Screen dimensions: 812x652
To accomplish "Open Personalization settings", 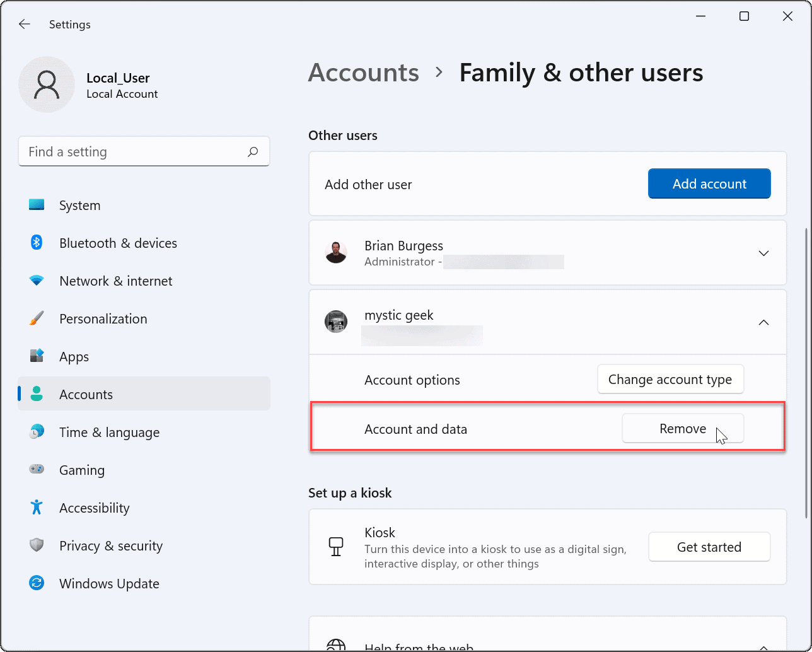I will [x=37, y=318].
